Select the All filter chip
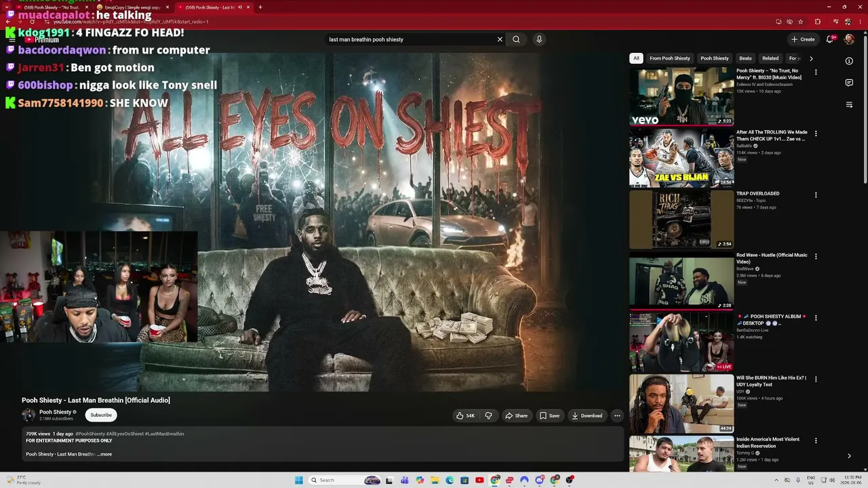Image resolution: width=868 pixels, height=488 pixels. (636, 58)
